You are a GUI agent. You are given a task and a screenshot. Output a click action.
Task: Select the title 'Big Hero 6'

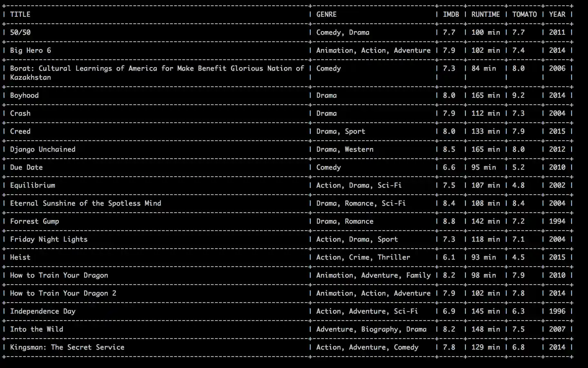pyautogui.click(x=30, y=50)
